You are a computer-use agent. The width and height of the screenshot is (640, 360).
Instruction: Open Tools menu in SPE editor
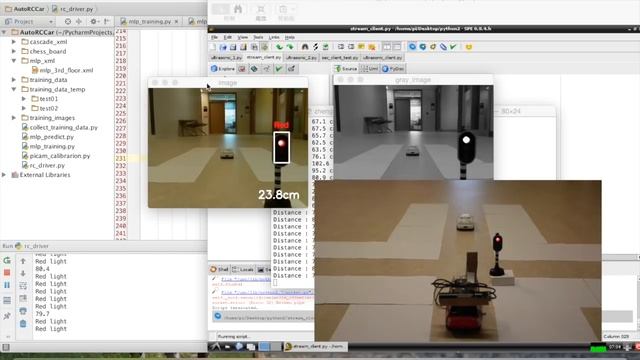coord(258,37)
